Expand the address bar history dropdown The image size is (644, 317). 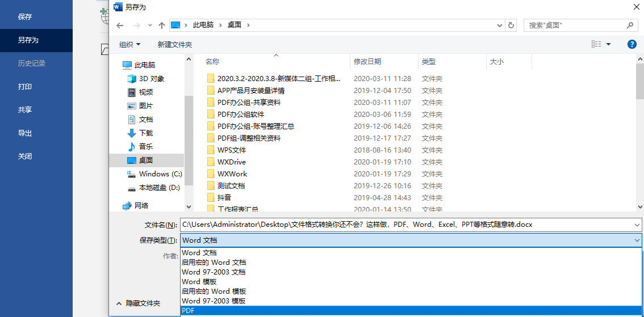[500, 26]
